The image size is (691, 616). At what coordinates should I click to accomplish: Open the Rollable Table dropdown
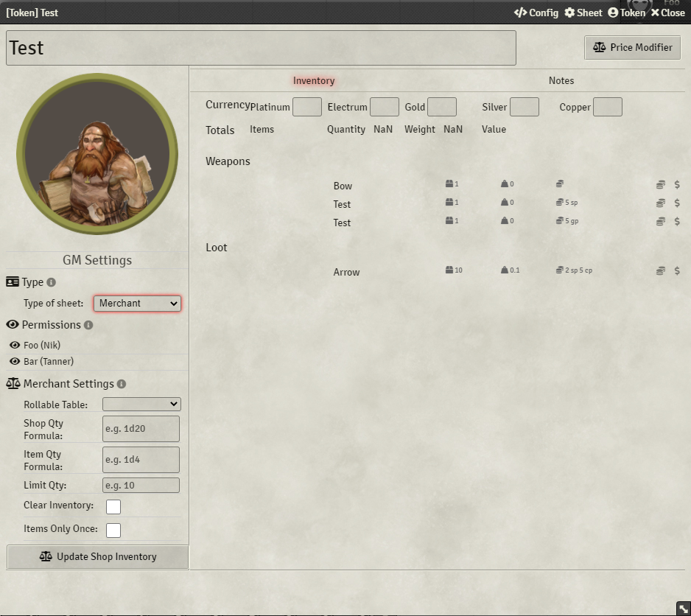pos(141,404)
